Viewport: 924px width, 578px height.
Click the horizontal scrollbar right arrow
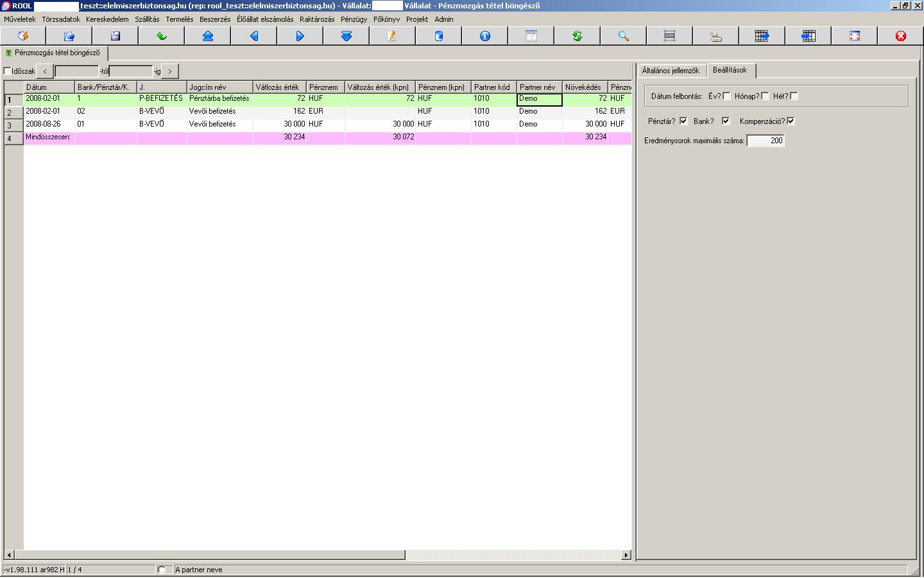point(626,555)
